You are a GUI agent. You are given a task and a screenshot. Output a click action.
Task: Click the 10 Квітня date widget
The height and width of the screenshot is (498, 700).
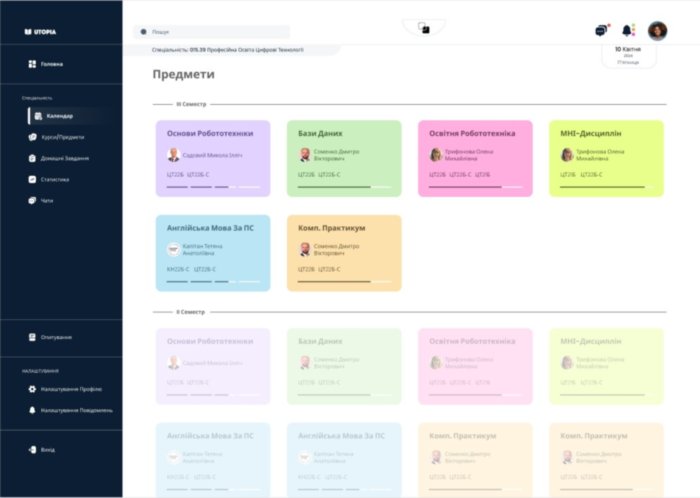tap(628, 54)
